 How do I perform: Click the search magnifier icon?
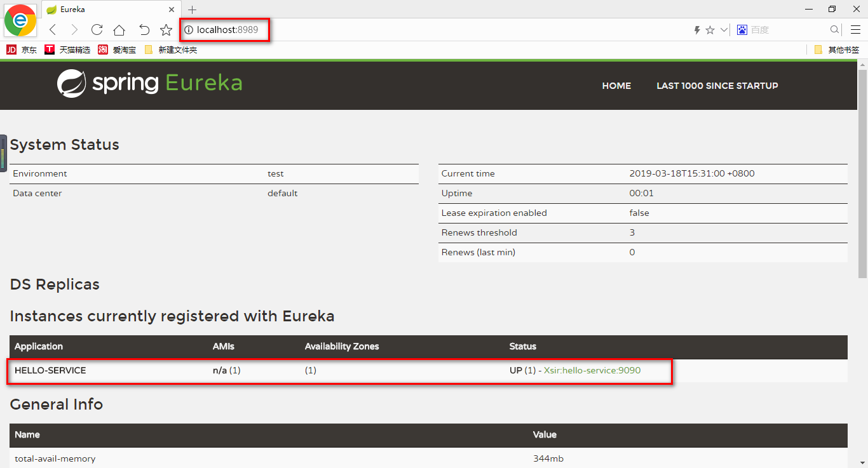[x=835, y=30]
